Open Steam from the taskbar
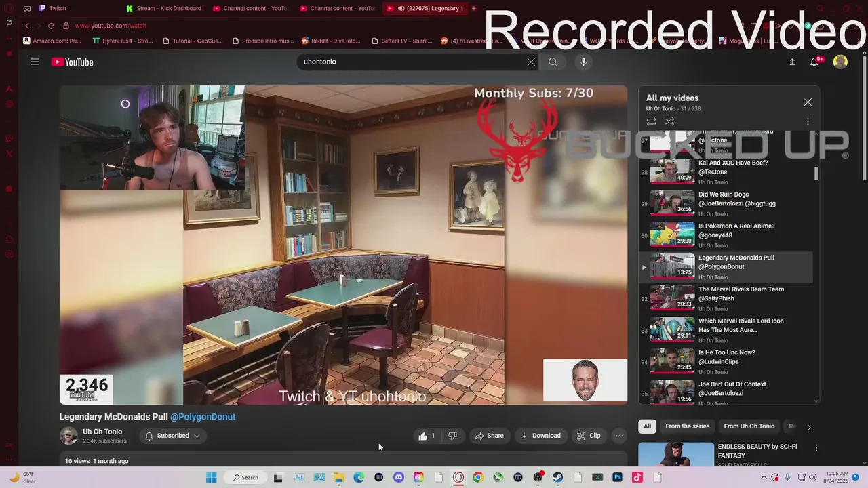Screen dimensions: 868x488 point(558,477)
